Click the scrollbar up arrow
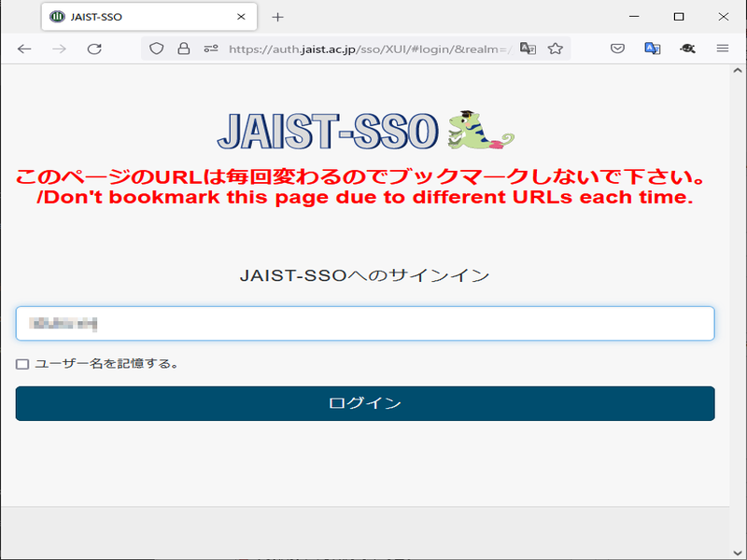Image resolution: width=747 pixels, height=560 pixels. coord(738,71)
